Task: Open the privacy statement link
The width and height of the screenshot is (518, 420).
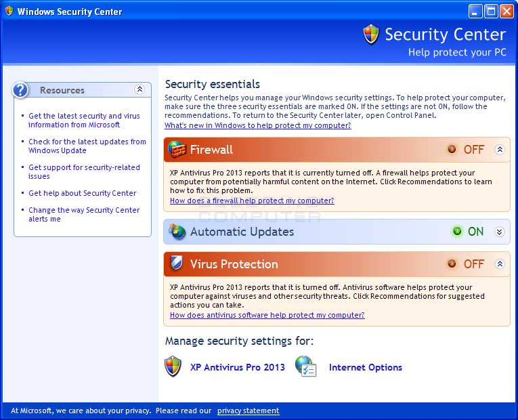Action: [248, 411]
